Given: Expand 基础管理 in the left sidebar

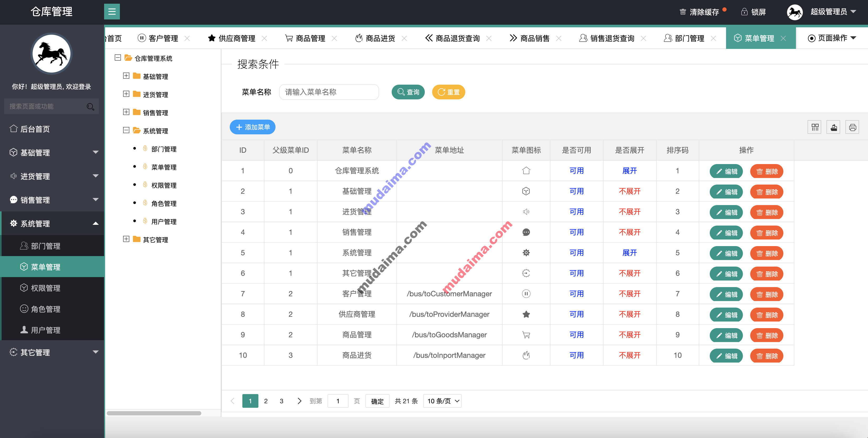Looking at the screenshot, I should click(x=52, y=153).
